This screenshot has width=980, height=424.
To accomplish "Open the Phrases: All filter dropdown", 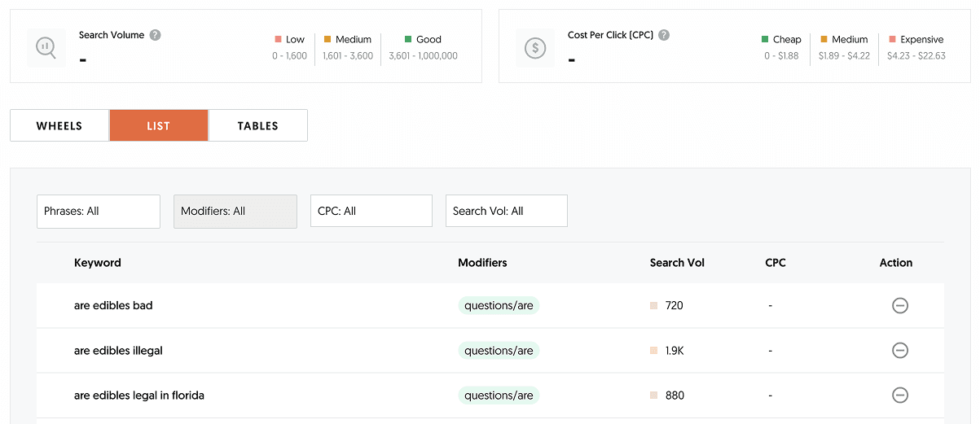I will coord(99,212).
